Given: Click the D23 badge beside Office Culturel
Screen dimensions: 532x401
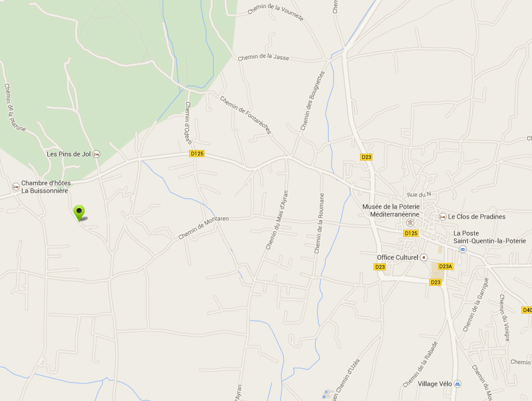Looking at the screenshot, I should coord(380,267).
